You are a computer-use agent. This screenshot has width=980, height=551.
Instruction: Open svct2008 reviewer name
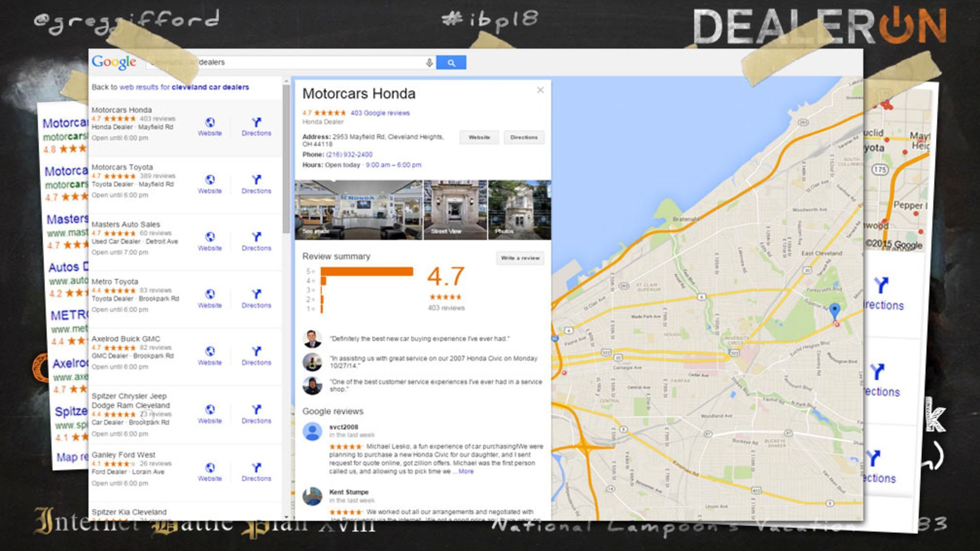coord(344,427)
